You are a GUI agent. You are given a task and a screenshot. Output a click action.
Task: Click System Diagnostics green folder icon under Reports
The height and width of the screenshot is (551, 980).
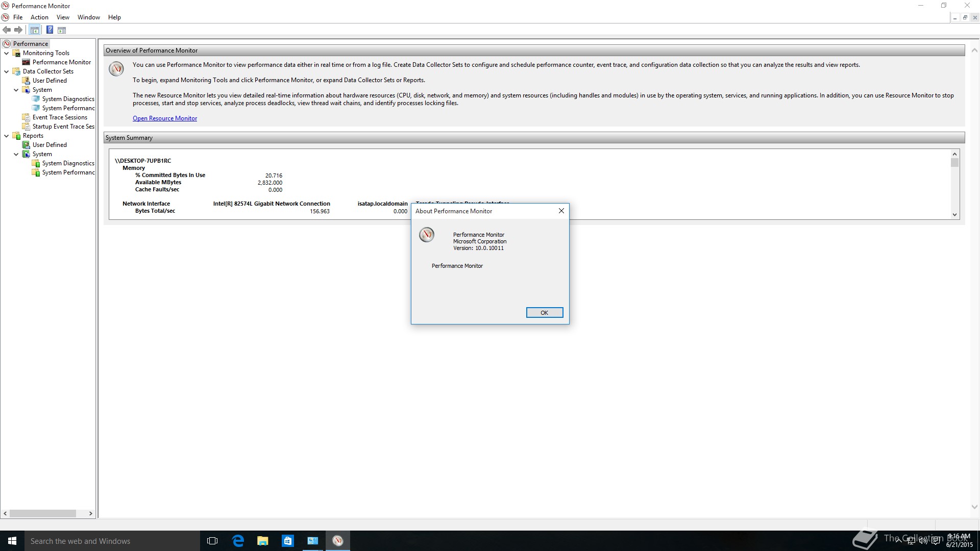click(x=36, y=163)
